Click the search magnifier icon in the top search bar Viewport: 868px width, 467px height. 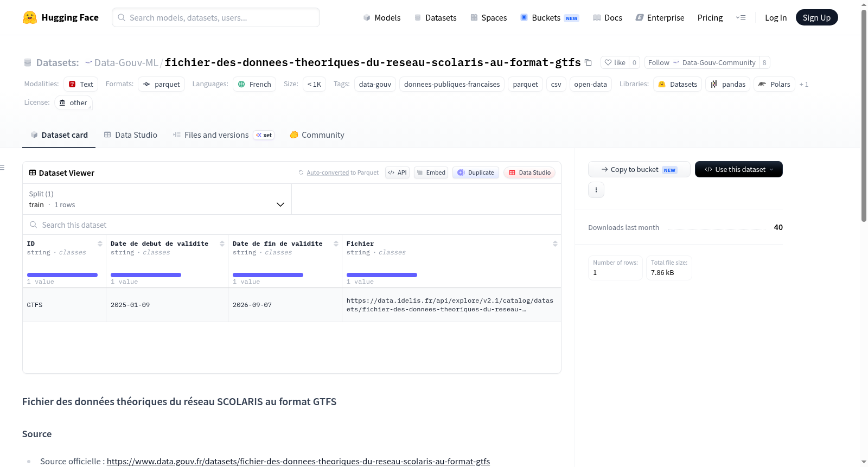coord(122,17)
